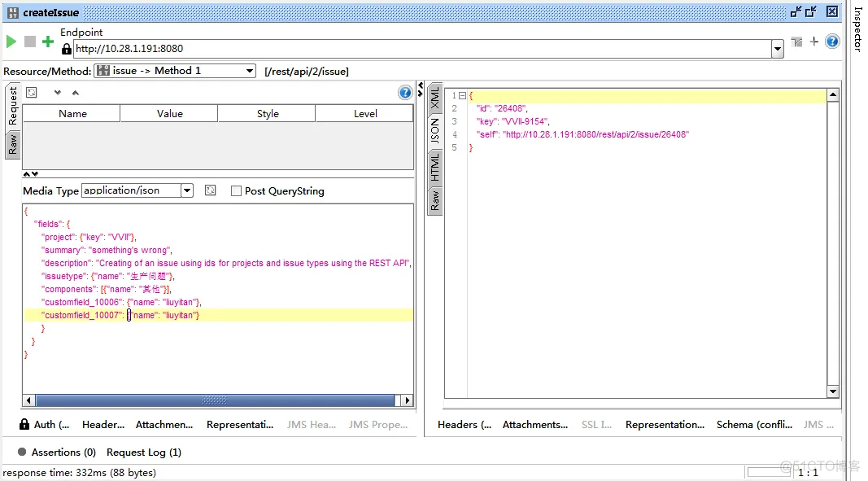Open the request Representati... tab
This screenshot has height=481, width=868.
click(240, 425)
